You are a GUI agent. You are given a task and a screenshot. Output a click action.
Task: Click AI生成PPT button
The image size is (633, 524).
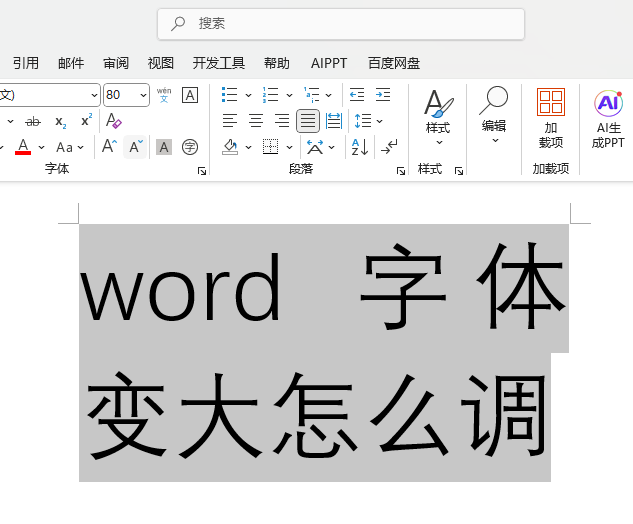pos(608,119)
